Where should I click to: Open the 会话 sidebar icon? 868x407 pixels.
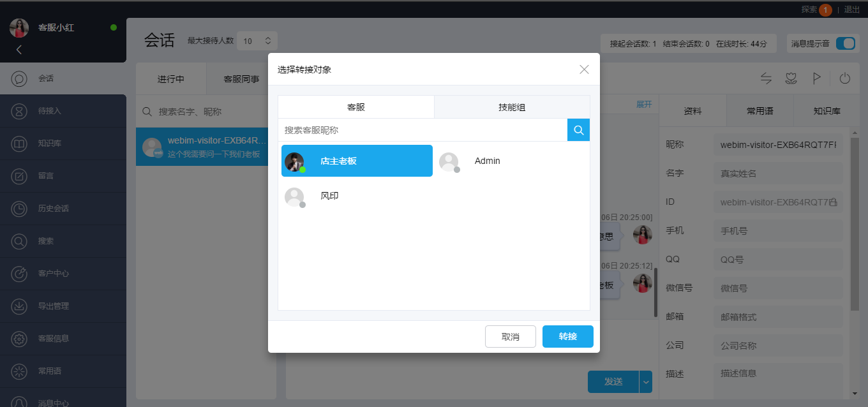coord(19,78)
